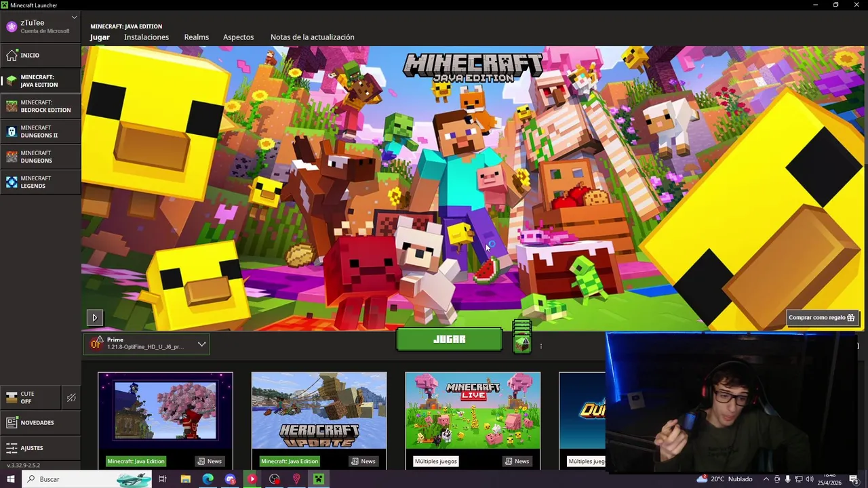Click the zTuTee account avatar
Viewport: 868px width, 488px height.
click(x=12, y=26)
